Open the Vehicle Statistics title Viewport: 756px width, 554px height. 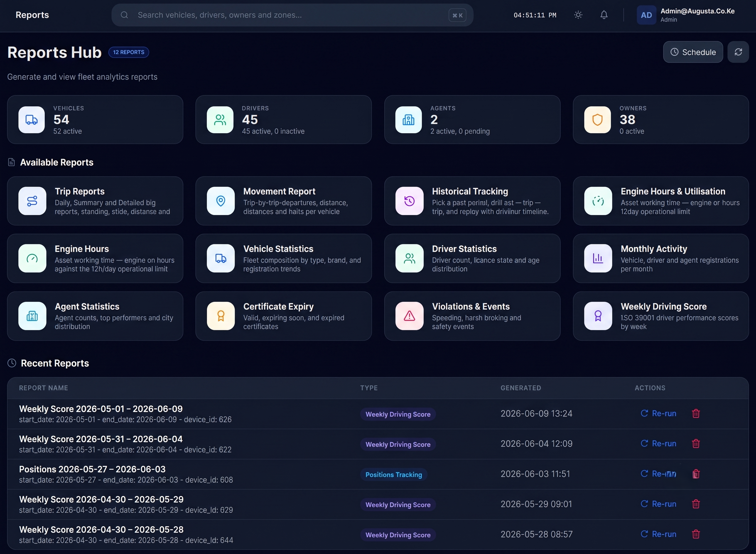278,249
